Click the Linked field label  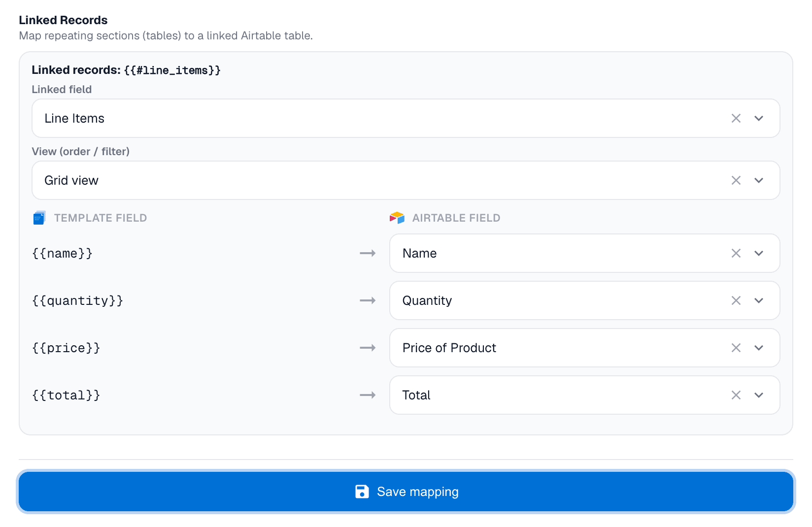pos(62,89)
